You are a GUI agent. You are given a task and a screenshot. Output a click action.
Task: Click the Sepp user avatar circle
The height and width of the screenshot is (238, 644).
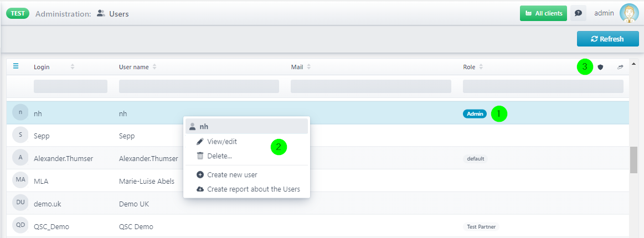pos(20,136)
